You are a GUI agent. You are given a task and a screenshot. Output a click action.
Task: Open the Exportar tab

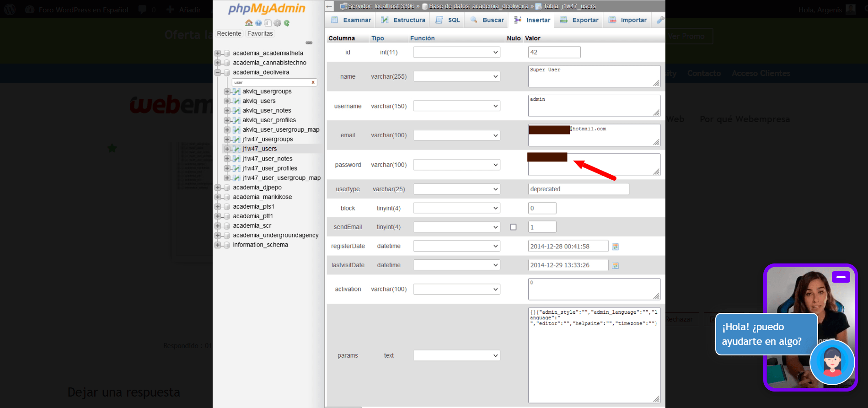579,20
